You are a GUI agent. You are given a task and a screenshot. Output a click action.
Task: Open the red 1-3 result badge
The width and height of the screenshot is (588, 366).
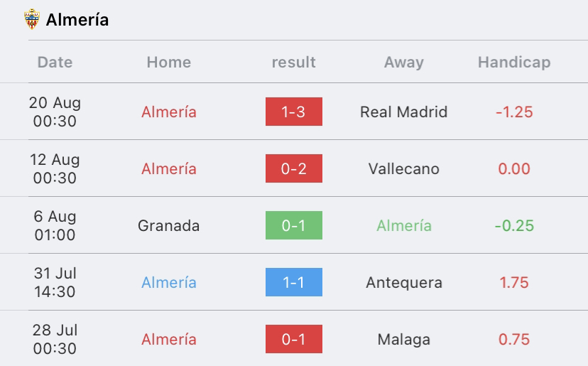(x=293, y=112)
